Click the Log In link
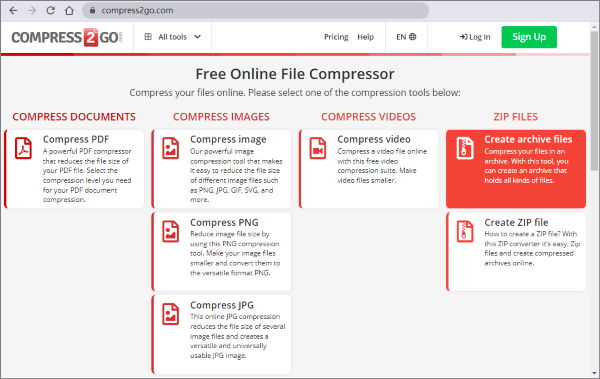 point(475,37)
